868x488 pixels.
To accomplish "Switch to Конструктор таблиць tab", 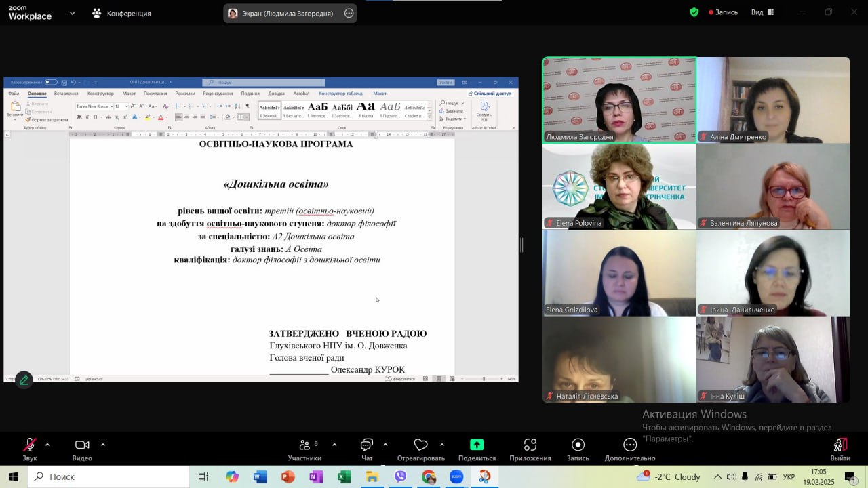I will (341, 94).
